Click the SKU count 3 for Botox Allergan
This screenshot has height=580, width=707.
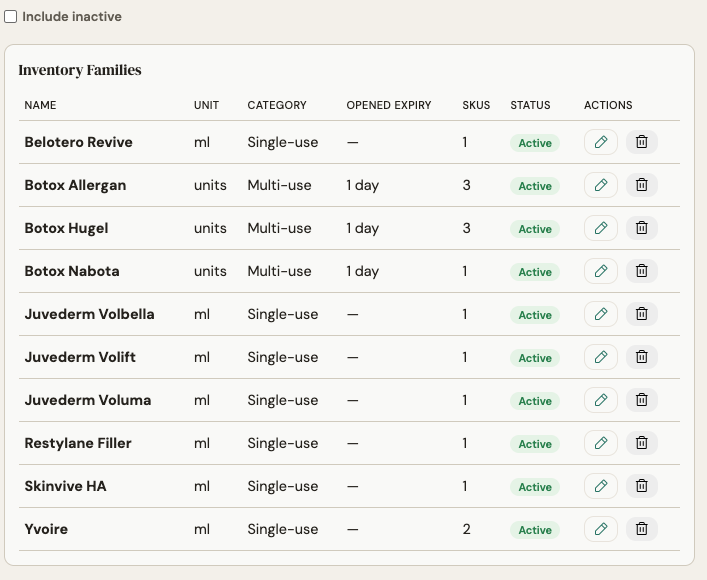(466, 185)
